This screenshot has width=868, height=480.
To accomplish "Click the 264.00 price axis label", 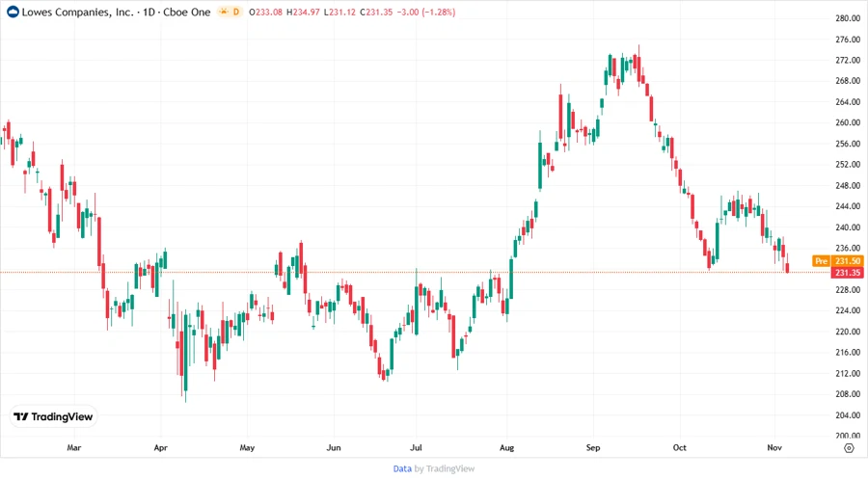I will [x=848, y=102].
